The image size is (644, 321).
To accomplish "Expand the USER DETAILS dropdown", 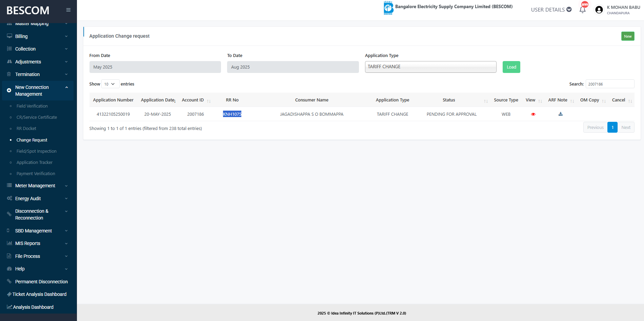I will (x=551, y=10).
